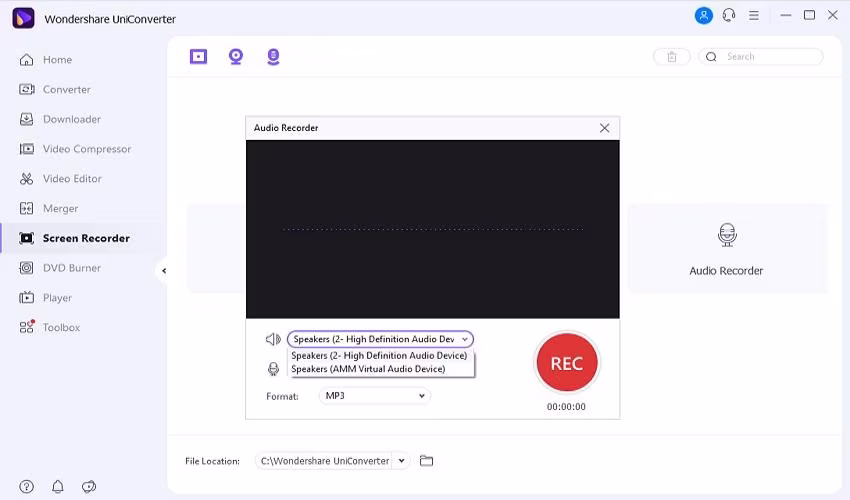Click the Audio Recorder card
The height and width of the screenshot is (500, 850).
coord(726,249)
